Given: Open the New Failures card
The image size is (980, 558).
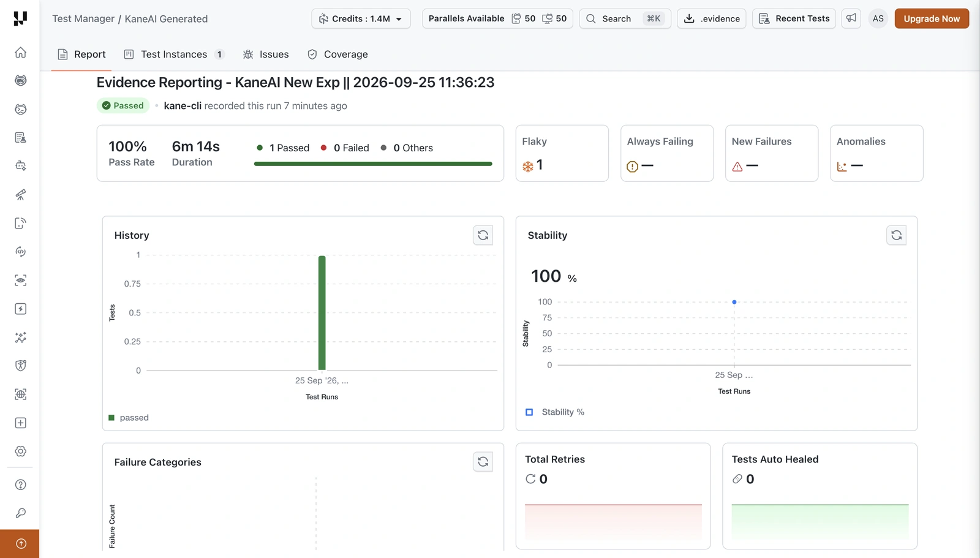Looking at the screenshot, I should click(772, 153).
